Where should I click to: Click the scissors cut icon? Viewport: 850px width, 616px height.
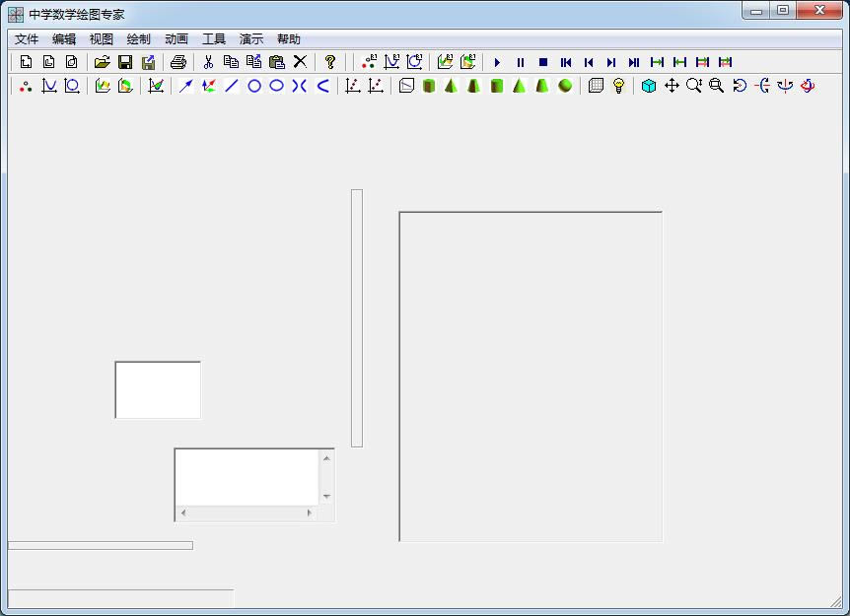pos(208,62)
